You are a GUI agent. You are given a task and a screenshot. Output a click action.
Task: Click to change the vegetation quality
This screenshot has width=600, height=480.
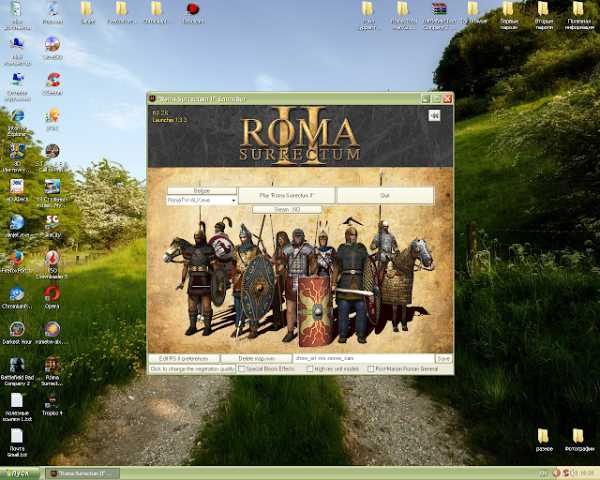192,369
